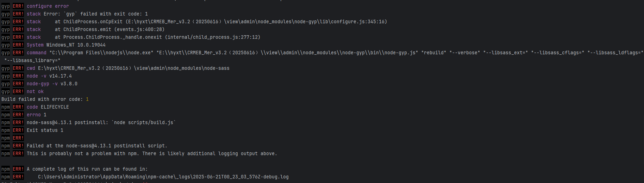Click the node.exe path in command line

[101, 53]
